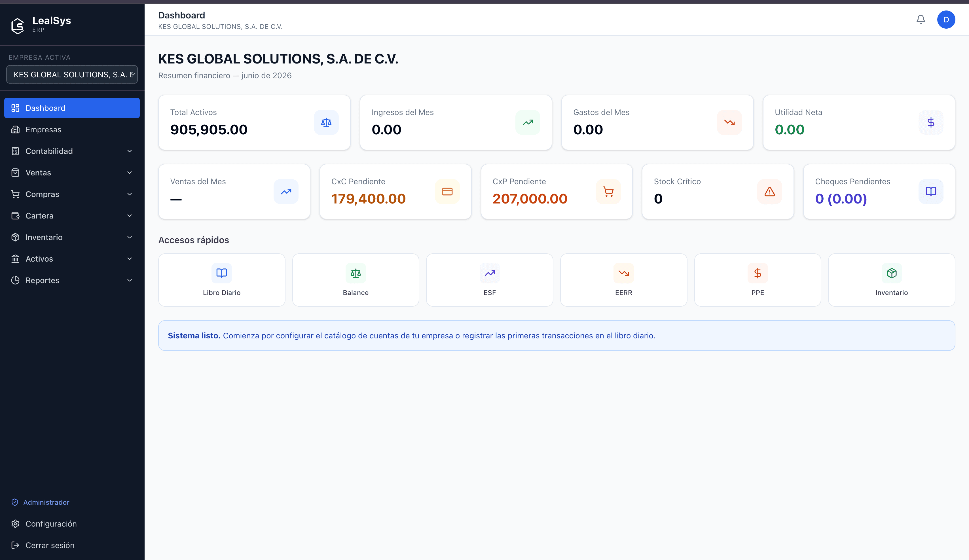
Task: Open the Activos sidebar menu item
Action: pyautogui.click(x=72, y=259)
